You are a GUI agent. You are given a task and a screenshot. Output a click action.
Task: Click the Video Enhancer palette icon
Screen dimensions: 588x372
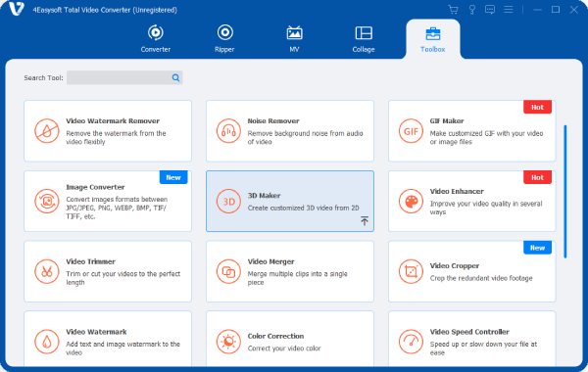pyautogui.click(x=411, y=201)
